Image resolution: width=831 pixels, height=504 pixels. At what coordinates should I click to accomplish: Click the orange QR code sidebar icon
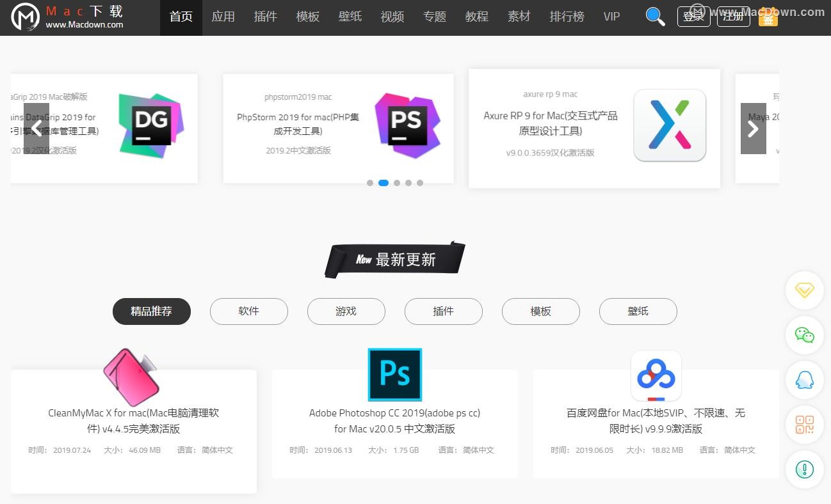click(x=804, y=425)
